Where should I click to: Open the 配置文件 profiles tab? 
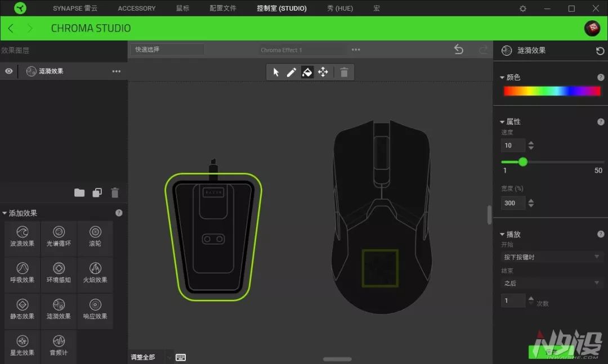point(223,8)
